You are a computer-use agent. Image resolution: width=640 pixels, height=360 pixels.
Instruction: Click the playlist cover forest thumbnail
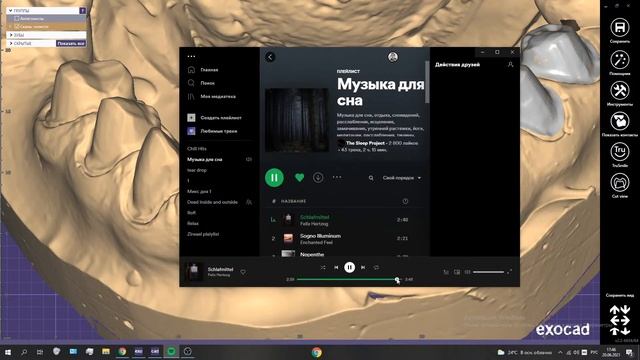(297, 120)
